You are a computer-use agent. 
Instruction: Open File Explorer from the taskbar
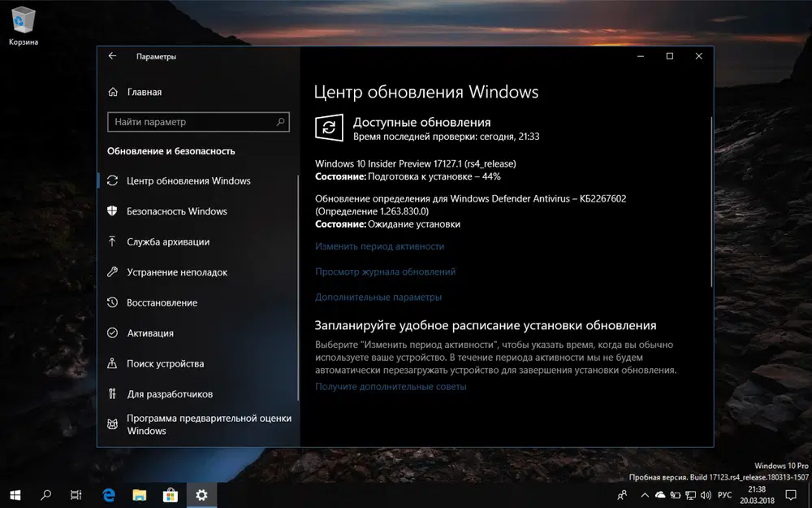click(140, 495)
